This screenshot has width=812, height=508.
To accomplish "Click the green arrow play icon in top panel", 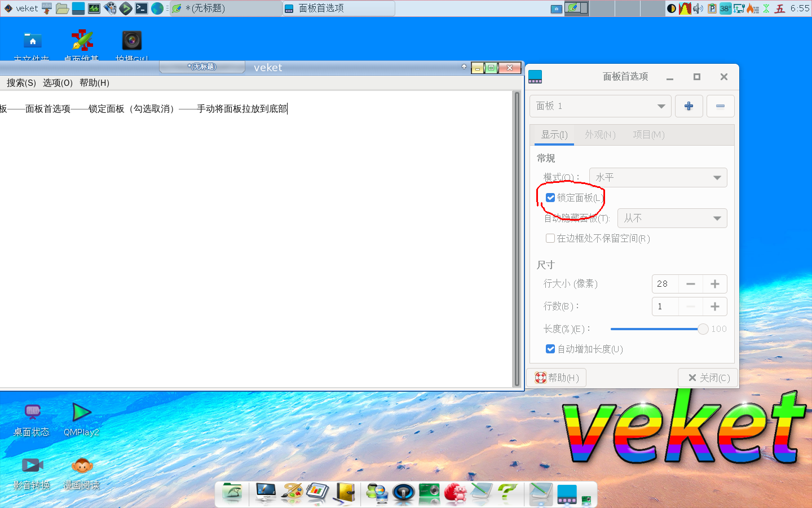I will 126,8.
